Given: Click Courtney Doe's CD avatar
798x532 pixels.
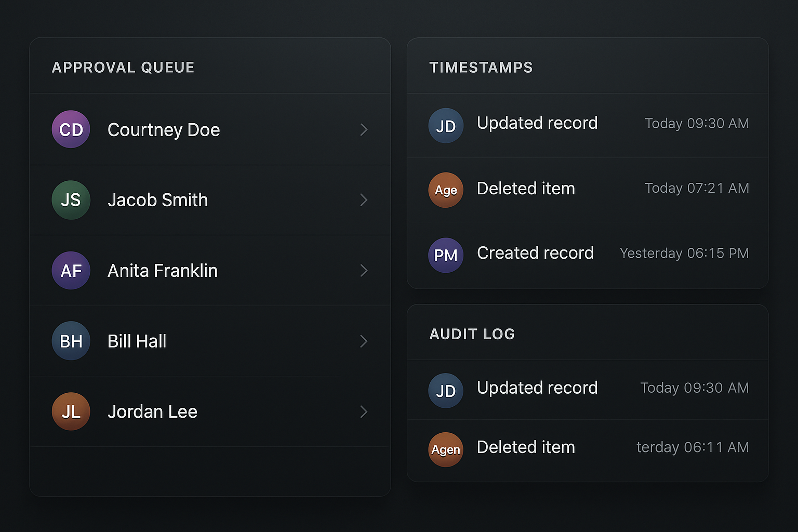Looking at the screenshot, I should coord(71,129).
